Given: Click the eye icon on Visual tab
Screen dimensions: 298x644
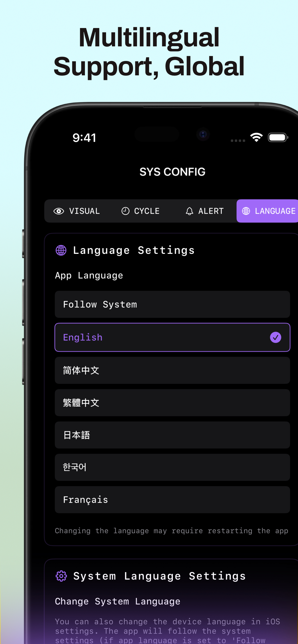Looking at the screenshot, I should (59, 211).
